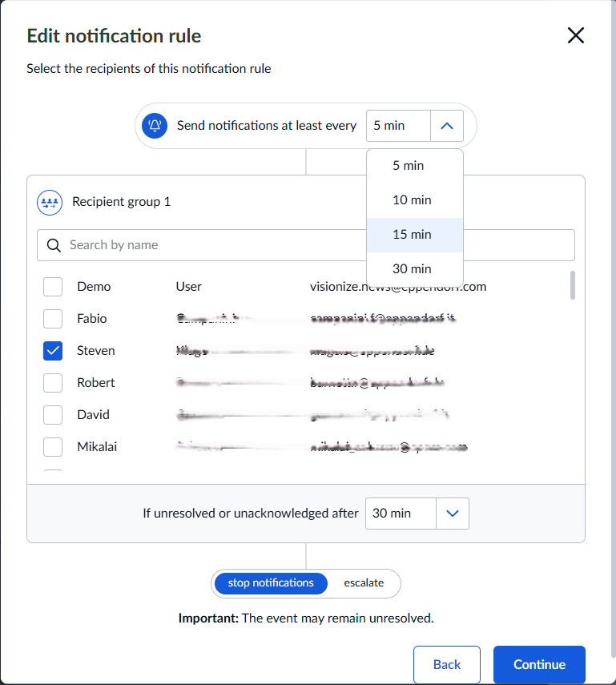Check Robert's recipient checkbox
Screen dimensions: 616x685
pyautogui.click(x=52, y=382)
